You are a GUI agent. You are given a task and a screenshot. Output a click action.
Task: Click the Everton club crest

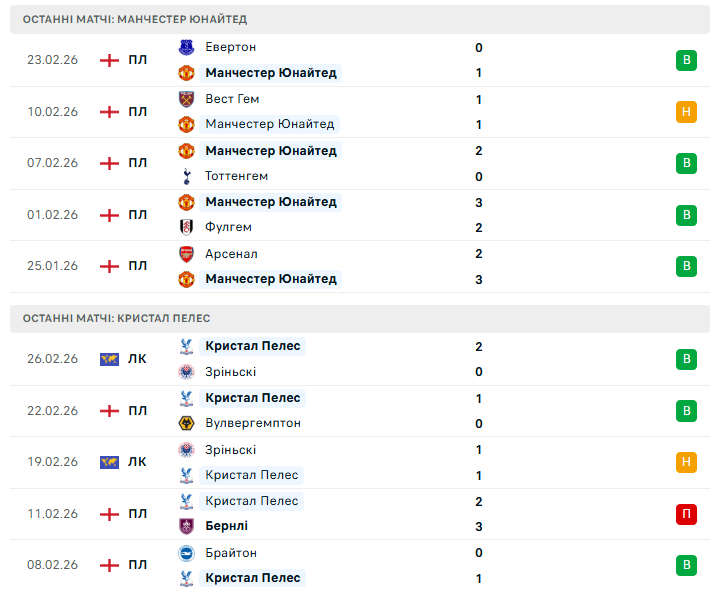click(186, 47)
